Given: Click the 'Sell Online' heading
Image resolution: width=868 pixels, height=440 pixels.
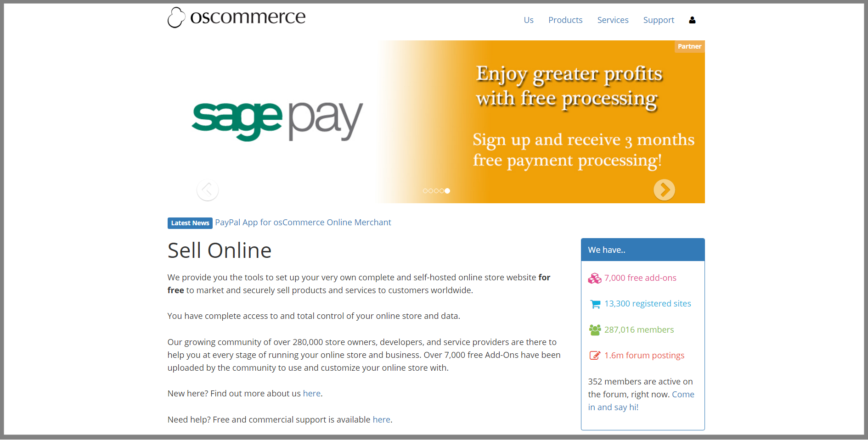Looking at the screenshot, I should [x=220, y=251].
